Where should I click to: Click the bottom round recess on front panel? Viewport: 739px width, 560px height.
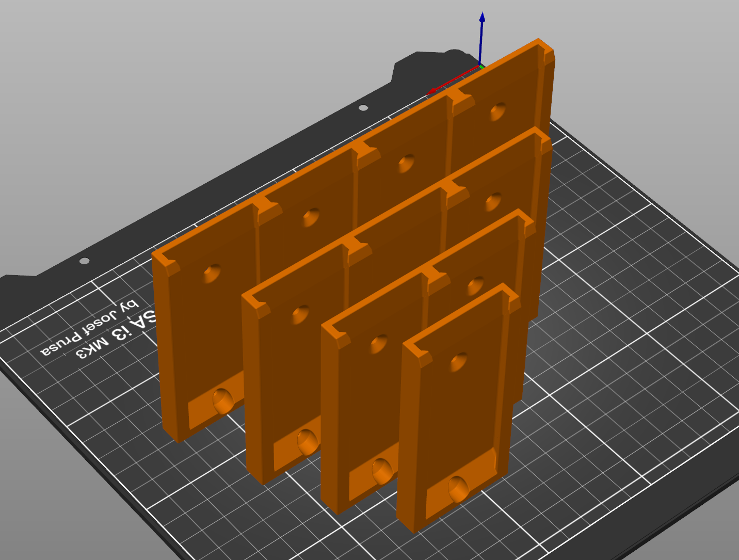tap(458, 488)
